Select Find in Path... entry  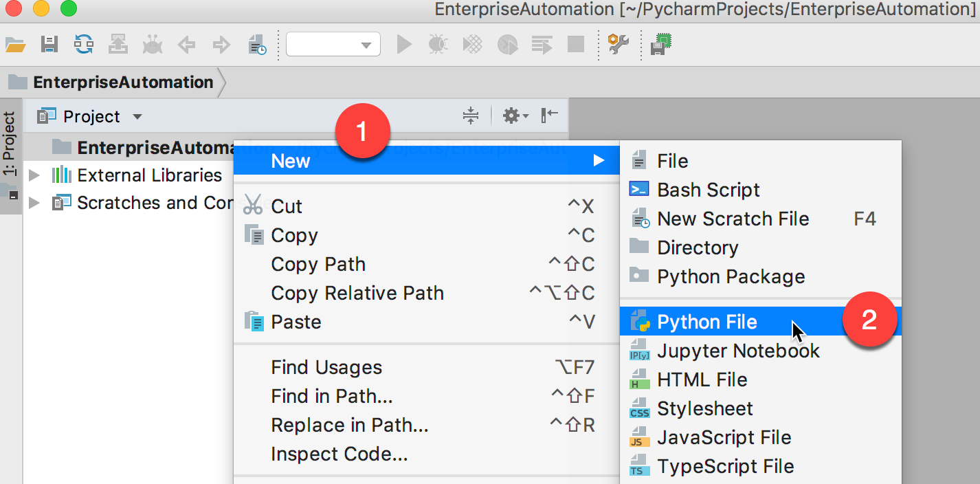[x=427, y=396]
